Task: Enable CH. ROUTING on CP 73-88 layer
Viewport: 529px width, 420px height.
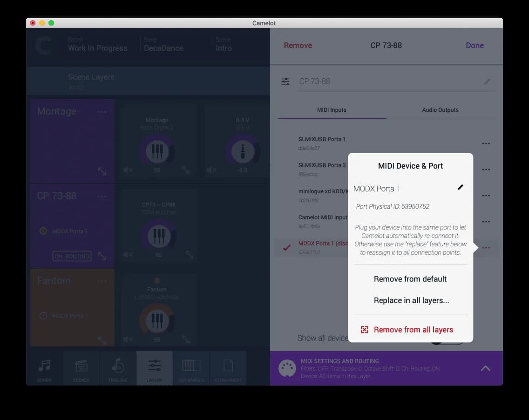Action: coord(72,256)
